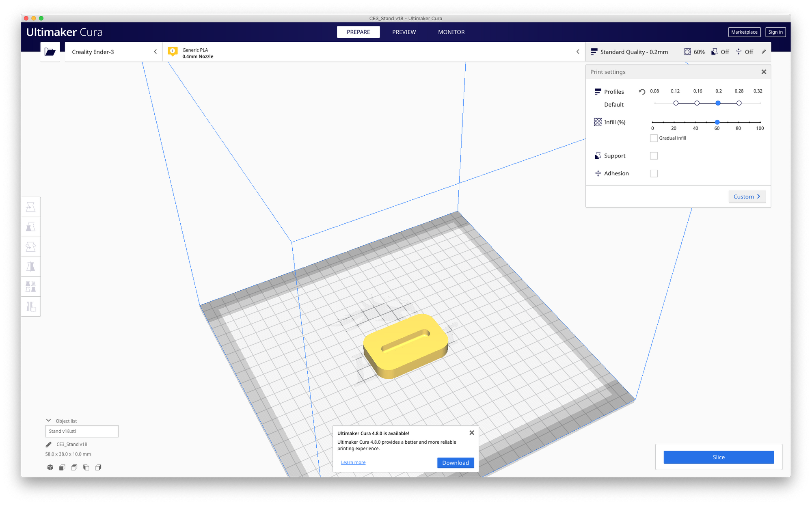Set layer height profile to 0.12
The height and width of the screenshot is (505, 812).
click(676, 103)
